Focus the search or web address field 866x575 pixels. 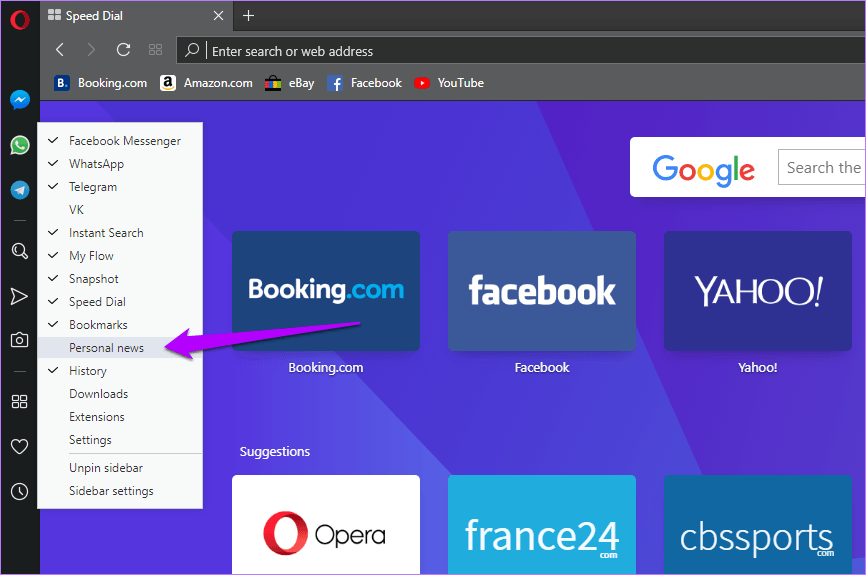530,51
